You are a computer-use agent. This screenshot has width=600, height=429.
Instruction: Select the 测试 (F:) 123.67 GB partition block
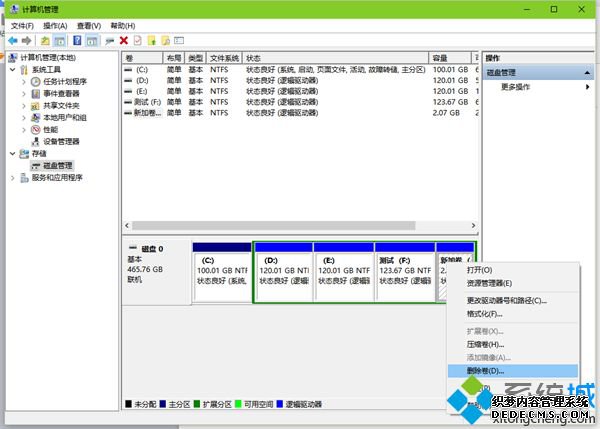coord(405,272)
